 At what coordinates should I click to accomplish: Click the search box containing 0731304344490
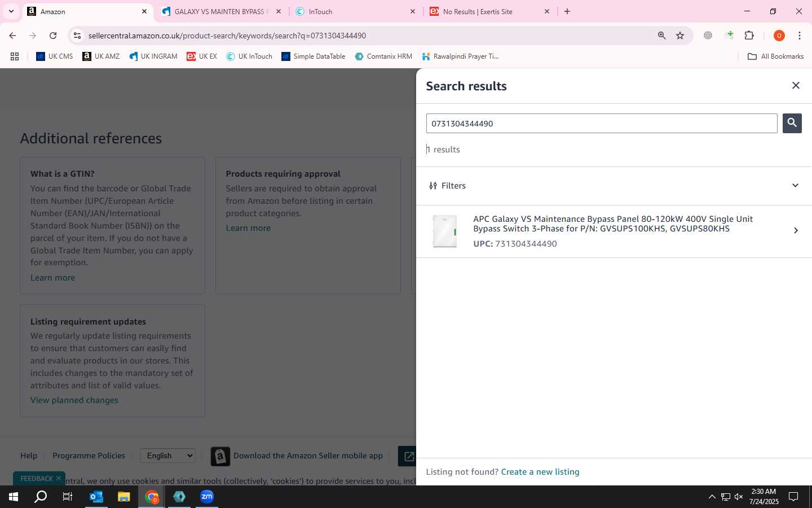(602, 123)
